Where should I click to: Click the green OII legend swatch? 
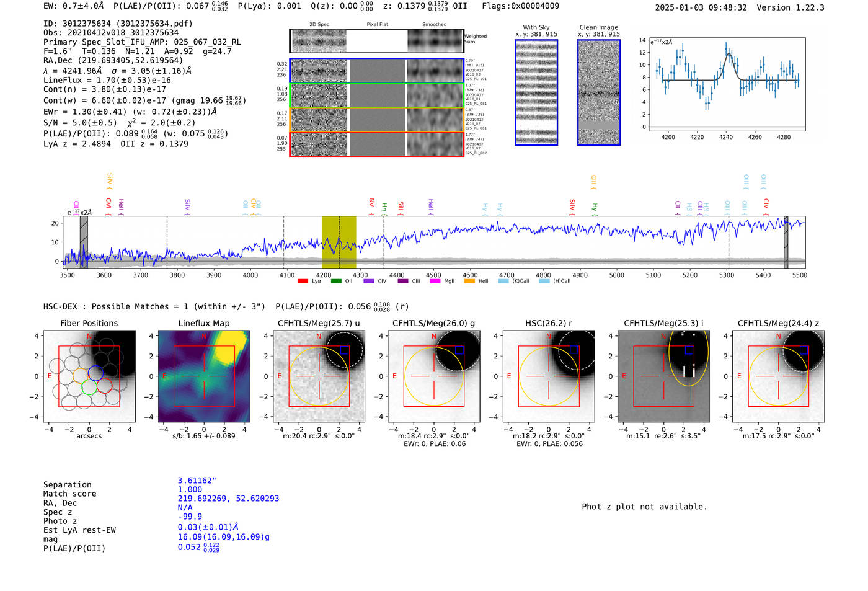point(335,281)
